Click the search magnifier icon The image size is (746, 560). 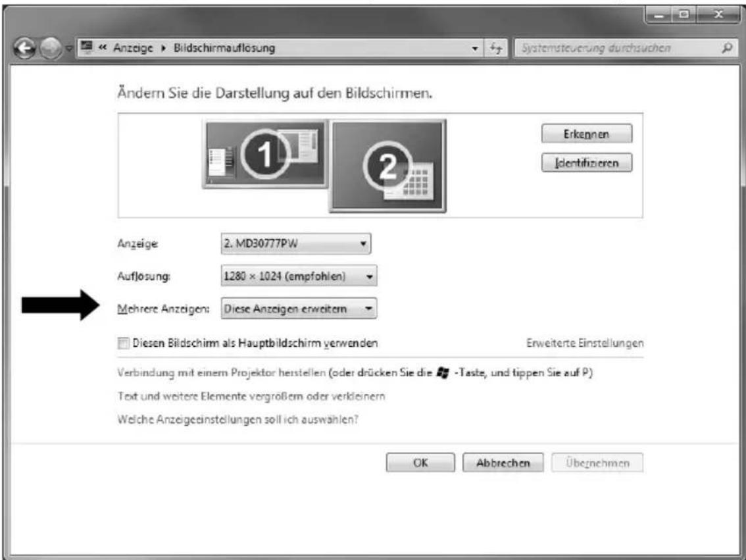727,47
